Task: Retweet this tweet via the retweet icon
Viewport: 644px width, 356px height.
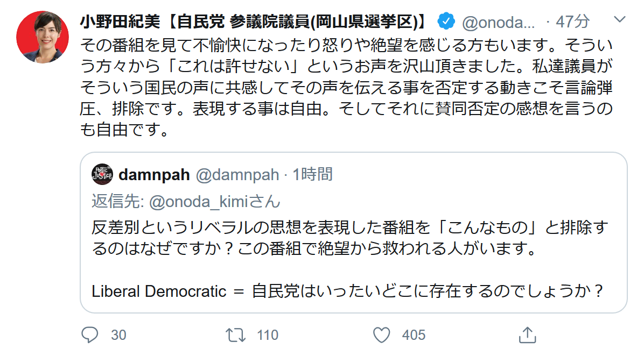Action: coord(235,335)
